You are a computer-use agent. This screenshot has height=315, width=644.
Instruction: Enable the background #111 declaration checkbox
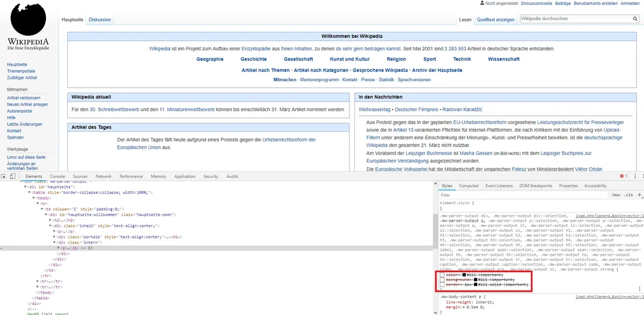[443, 280]
